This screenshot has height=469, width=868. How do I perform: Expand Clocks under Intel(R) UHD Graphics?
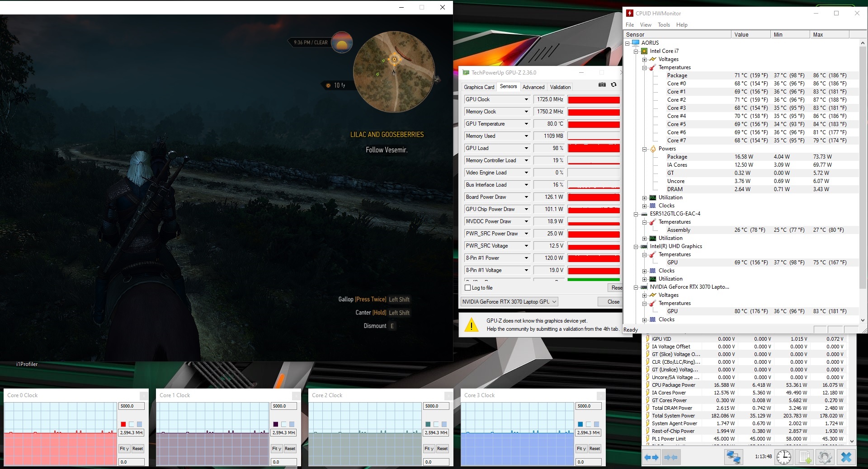(644, 271)
